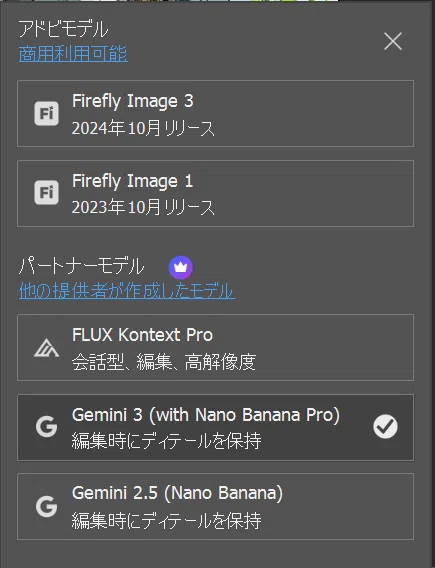Open the 他の提供者が作成したモデル link
This screenshot has width=435, height=568.
(127, 291)
